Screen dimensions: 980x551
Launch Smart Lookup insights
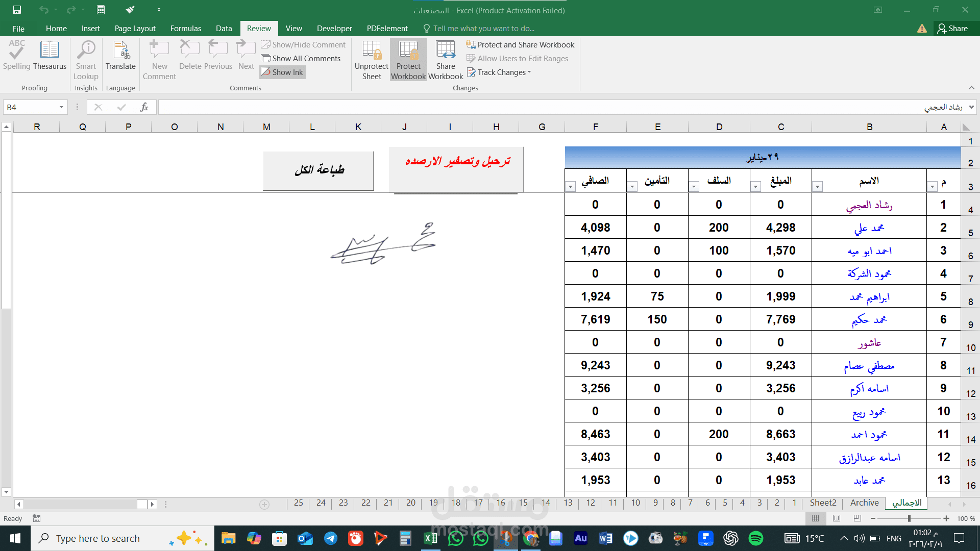pos(85,56)
